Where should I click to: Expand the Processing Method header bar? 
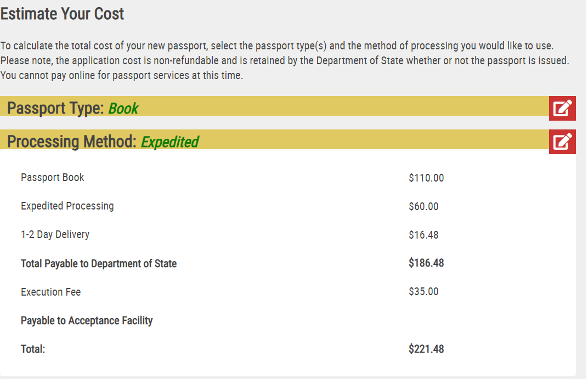274,139
